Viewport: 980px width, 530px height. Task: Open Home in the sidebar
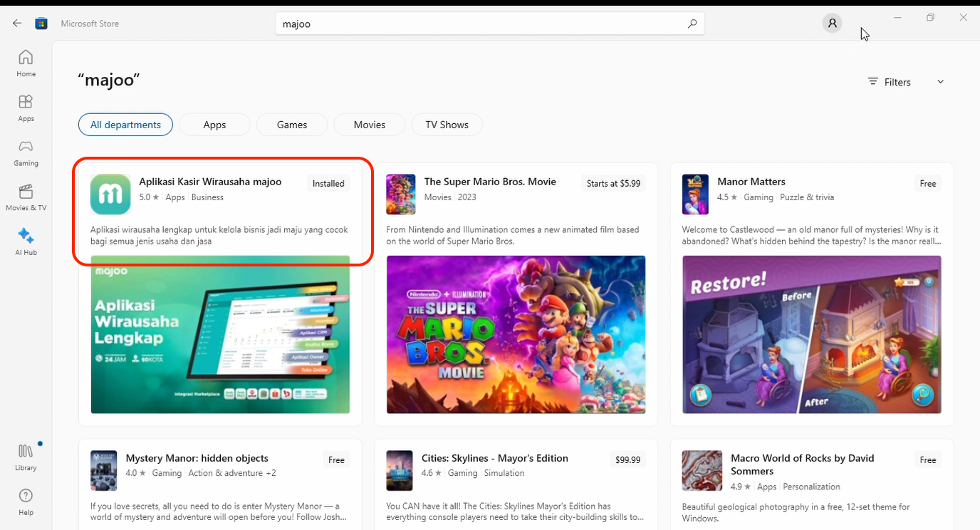click(26, 63)
